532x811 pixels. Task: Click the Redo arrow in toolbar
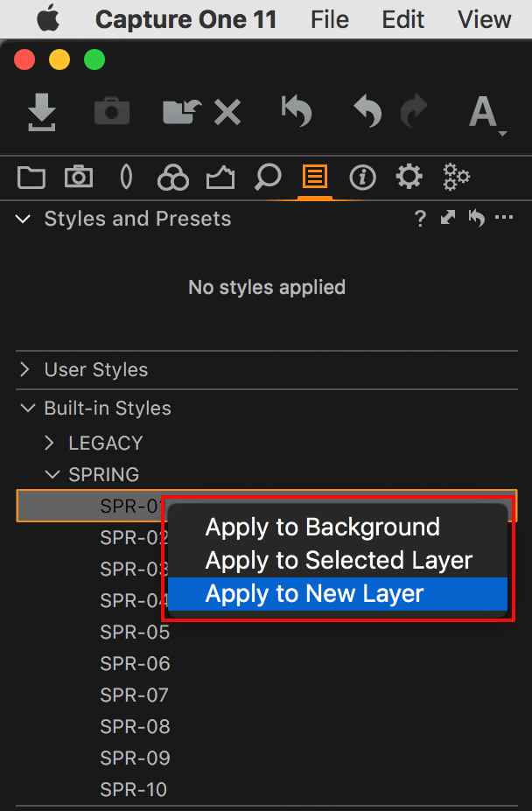point(414,112)
